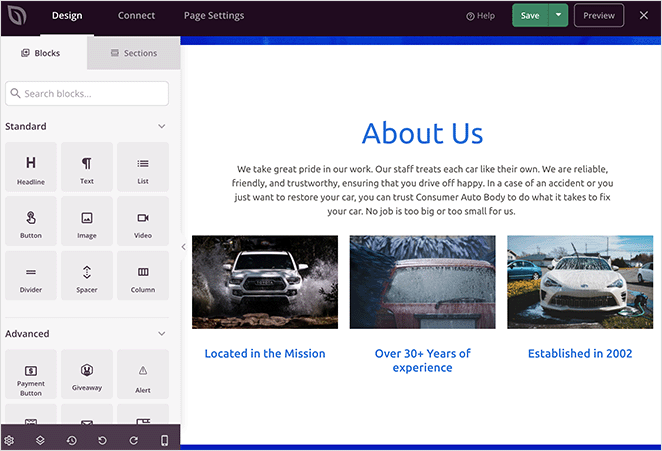
Task: Open the Help link
Action: (481, 16)
